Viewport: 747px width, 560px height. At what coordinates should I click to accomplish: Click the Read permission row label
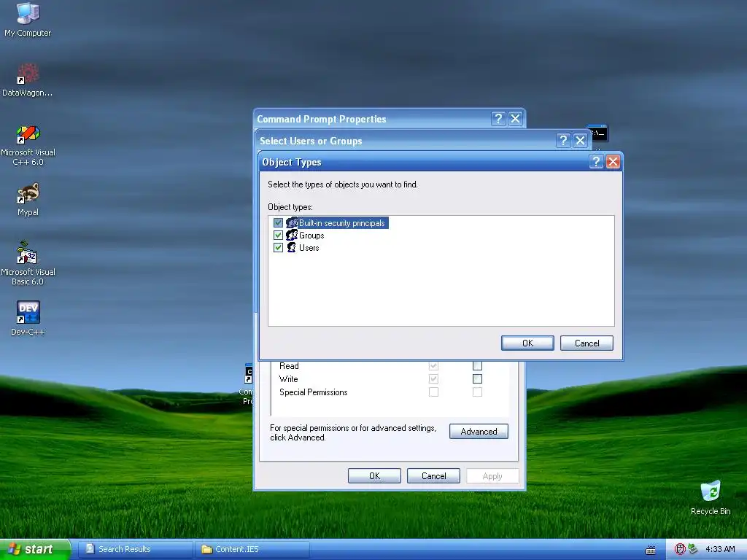(289, 366)
